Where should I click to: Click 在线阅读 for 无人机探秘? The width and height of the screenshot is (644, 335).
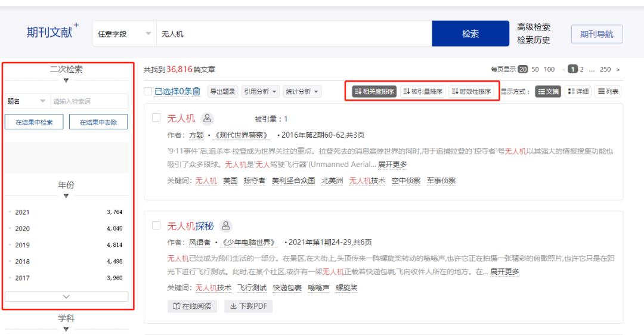click(192, 306)
